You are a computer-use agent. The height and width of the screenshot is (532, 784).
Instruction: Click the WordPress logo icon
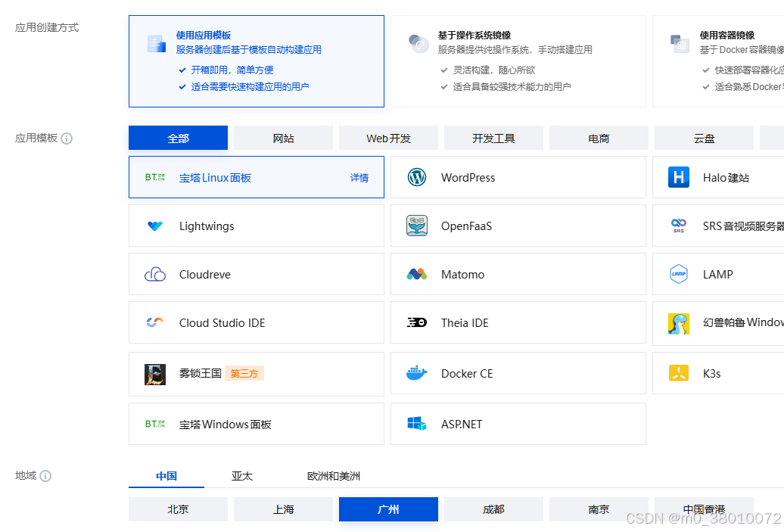417,178
